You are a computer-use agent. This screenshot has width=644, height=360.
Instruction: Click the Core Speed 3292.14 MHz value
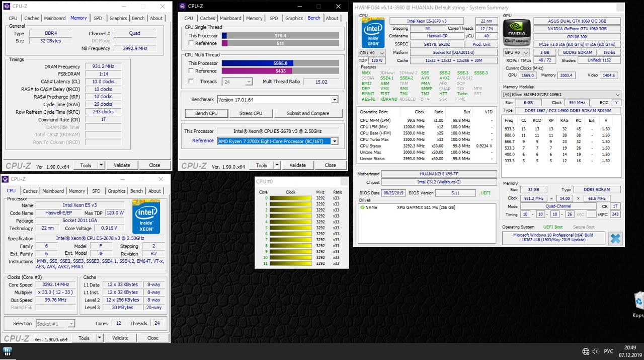[56, 284]
